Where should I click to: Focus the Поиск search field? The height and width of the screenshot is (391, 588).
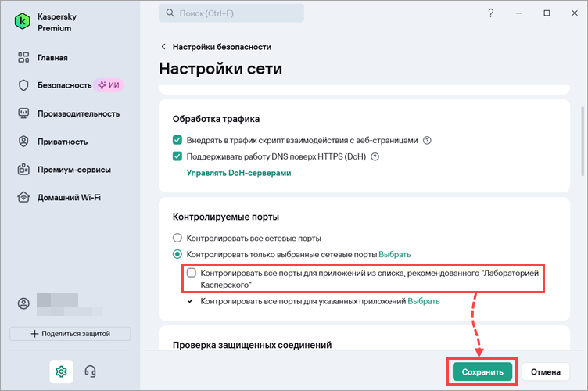pos(231,13)
